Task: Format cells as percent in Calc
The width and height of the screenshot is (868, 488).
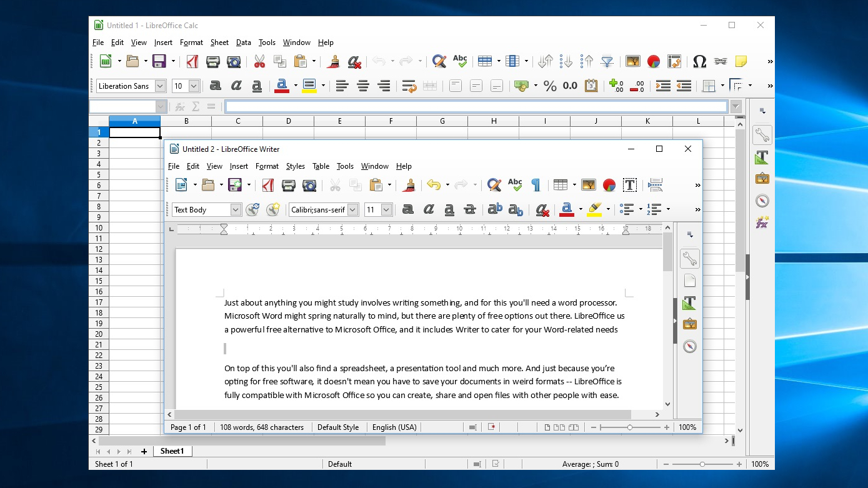Action: pyautogui.click(x=550, y=86)
